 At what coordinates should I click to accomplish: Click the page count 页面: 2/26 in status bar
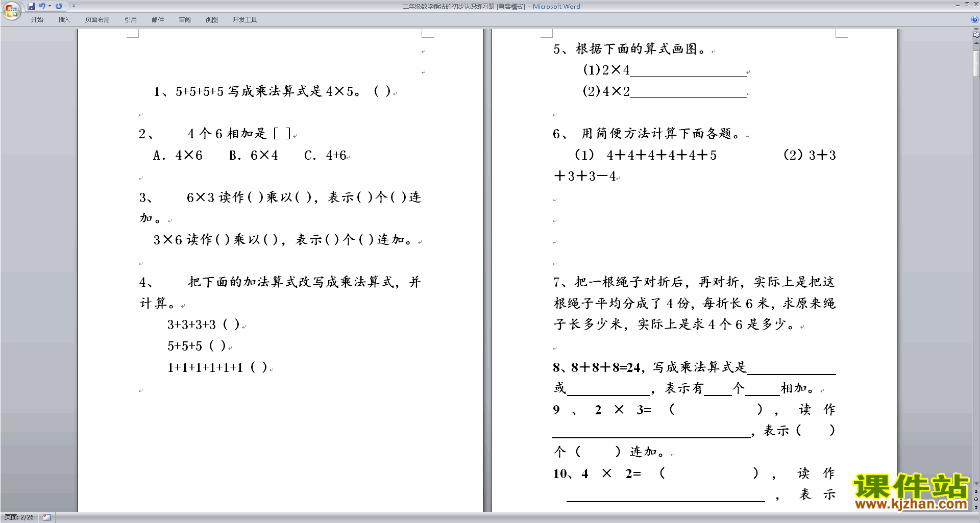pyautogui.click(x=19, y=517)
